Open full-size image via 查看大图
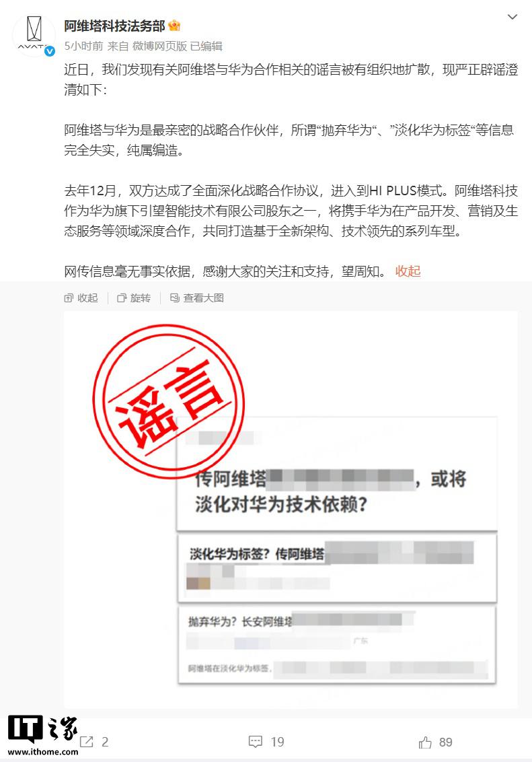 (x=197, y=298)
